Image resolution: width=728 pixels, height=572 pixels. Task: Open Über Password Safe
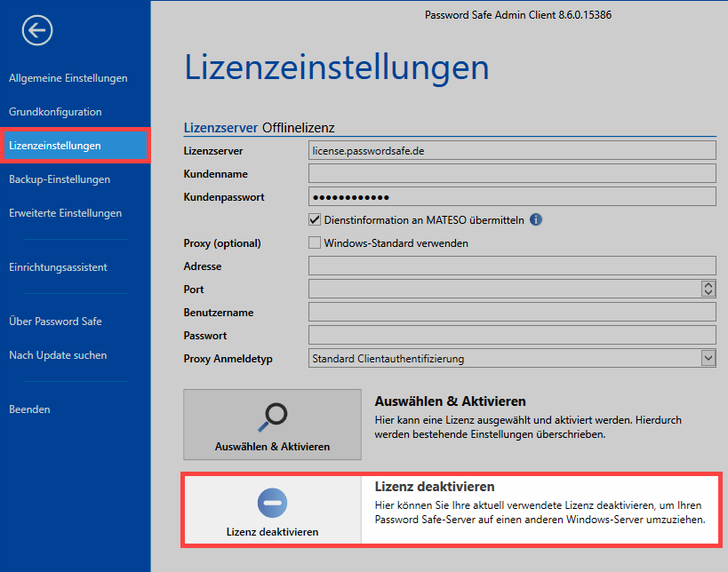(55, 321)
